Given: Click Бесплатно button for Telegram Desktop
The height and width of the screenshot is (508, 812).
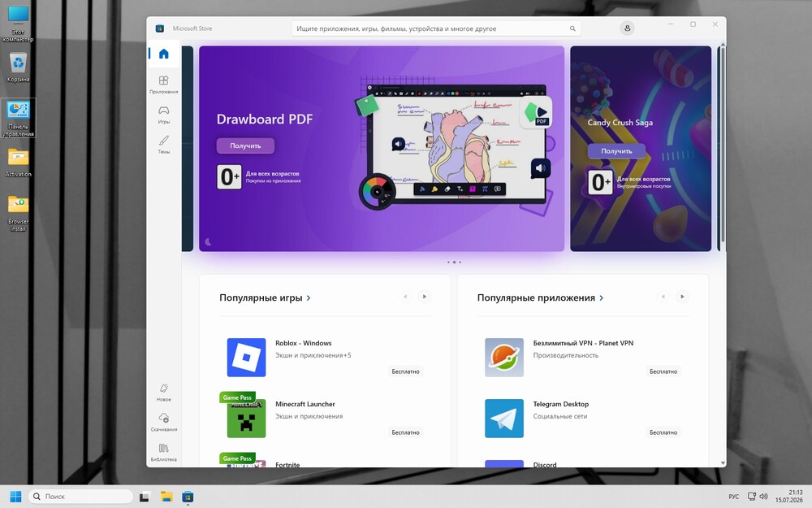Looking at the screenshot, I should tap(663, 432).
